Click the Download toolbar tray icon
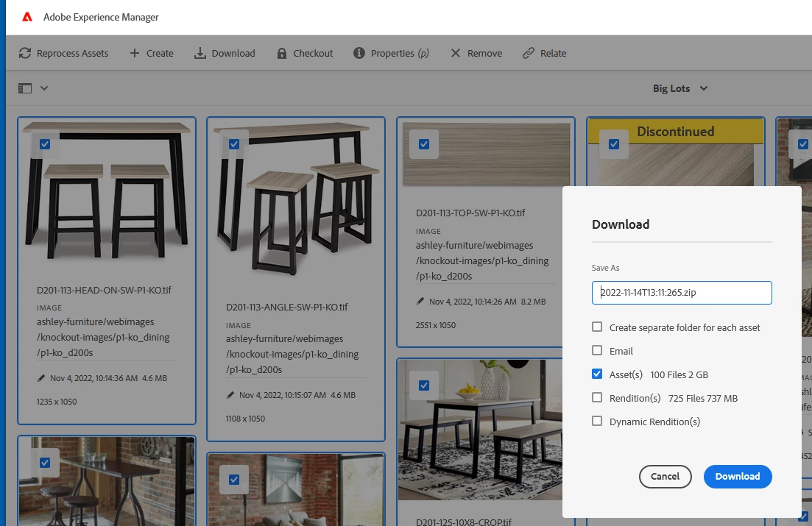The height and width of the screenshot is (526, 812). [x=200, y=53]
